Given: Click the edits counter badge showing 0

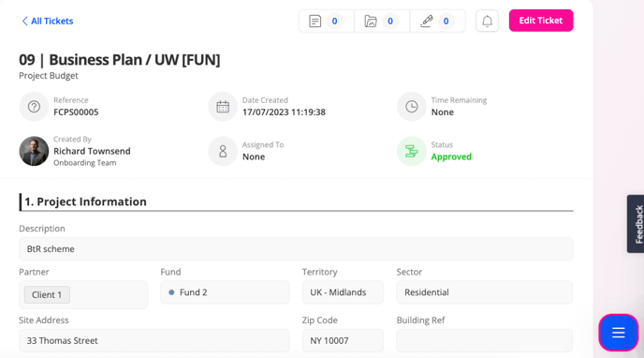Looking at the screenshot, I should point(446,21).
